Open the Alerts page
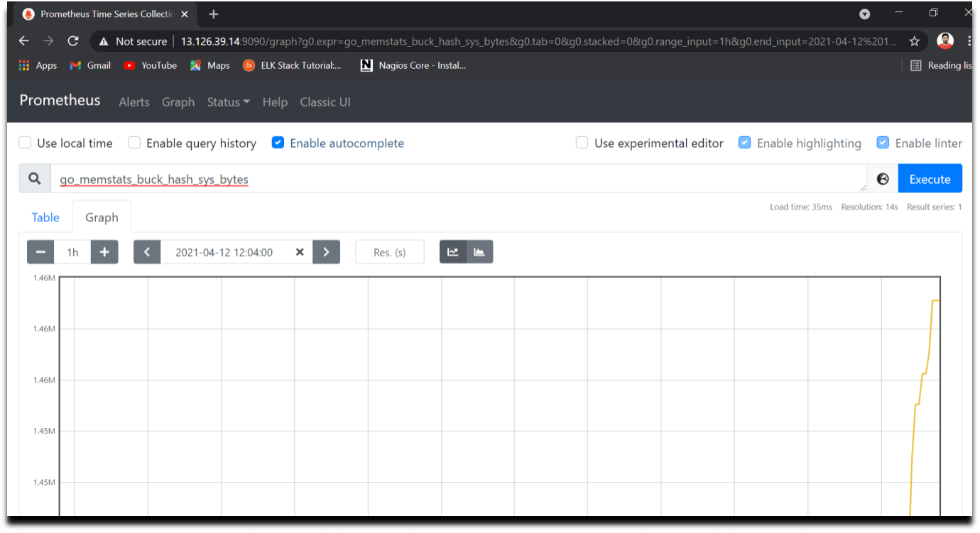 click(x=134, y=101)
